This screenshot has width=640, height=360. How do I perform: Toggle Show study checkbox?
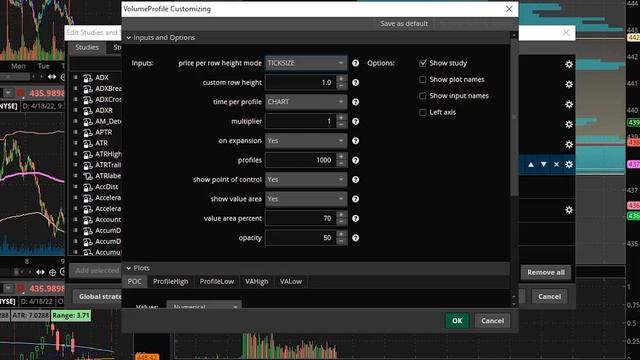click(x=423, y=63)
